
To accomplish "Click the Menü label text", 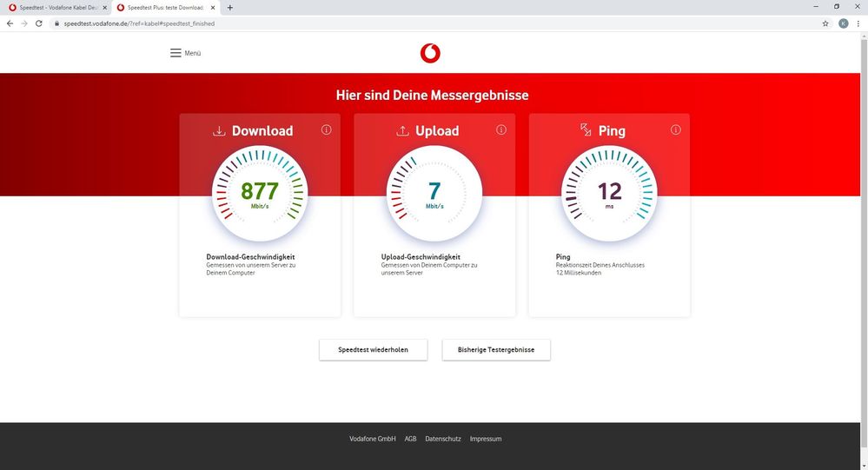I will point(193,53).
